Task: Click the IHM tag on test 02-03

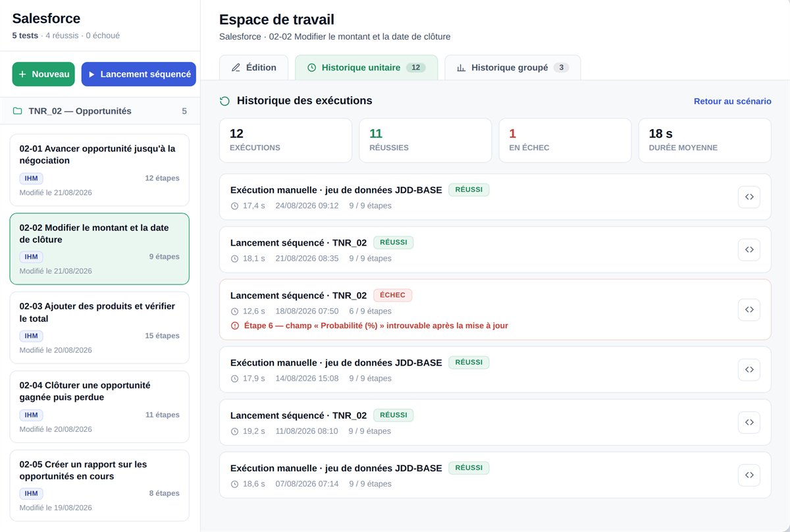Action: coord(31,336)
